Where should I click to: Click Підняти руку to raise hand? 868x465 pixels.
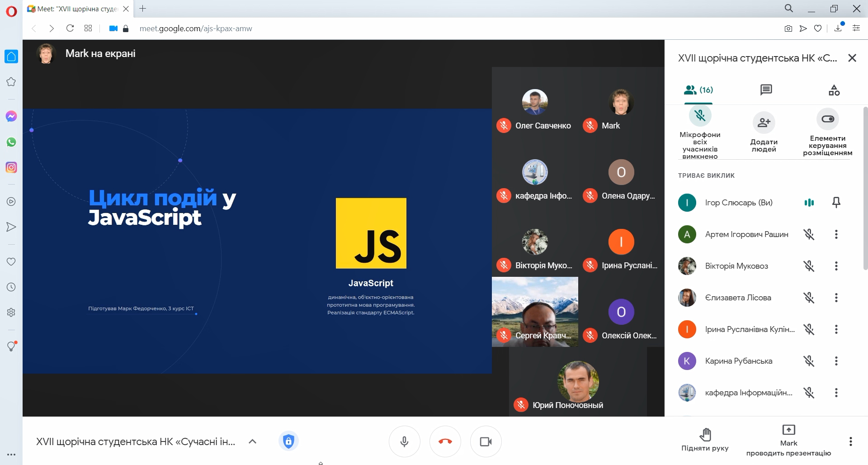(705, 440)
